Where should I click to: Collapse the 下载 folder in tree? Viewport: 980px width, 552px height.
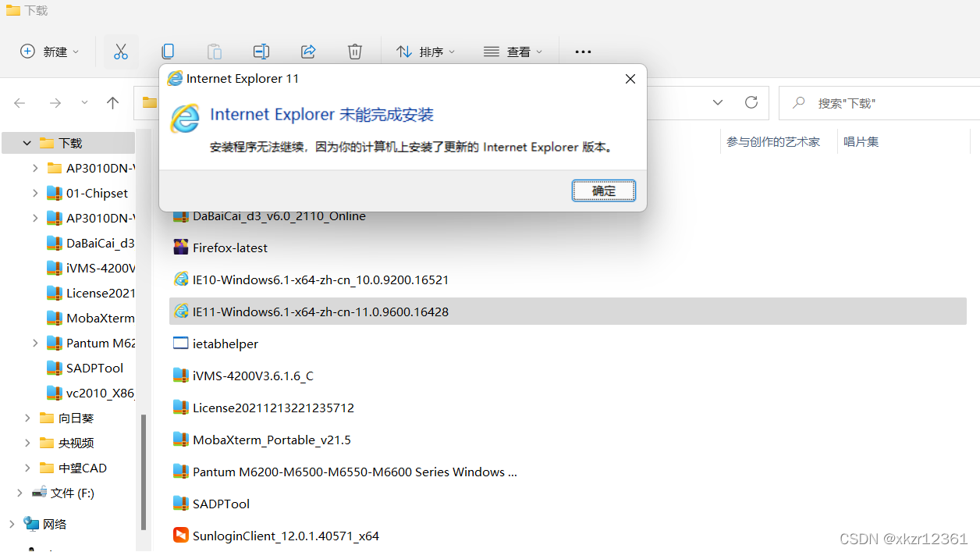pos(27,143)
